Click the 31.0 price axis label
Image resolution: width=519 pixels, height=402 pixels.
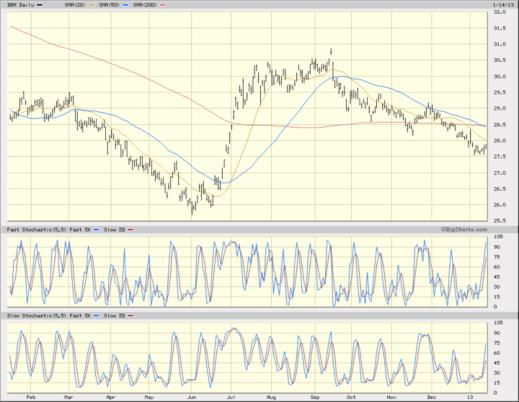coord(499,44)
